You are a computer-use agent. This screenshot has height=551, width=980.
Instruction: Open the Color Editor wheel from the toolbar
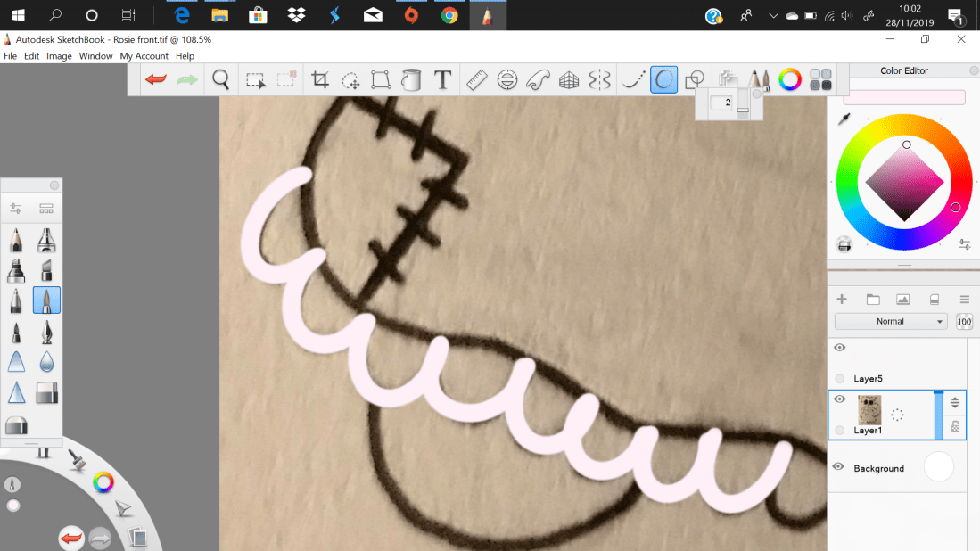coord(790,79)
